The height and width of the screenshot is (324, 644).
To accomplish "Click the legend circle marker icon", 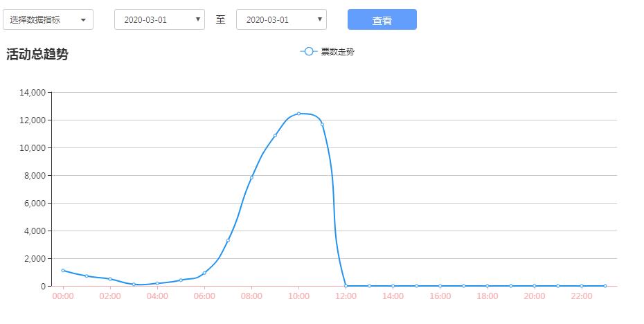I will point(309,52).
